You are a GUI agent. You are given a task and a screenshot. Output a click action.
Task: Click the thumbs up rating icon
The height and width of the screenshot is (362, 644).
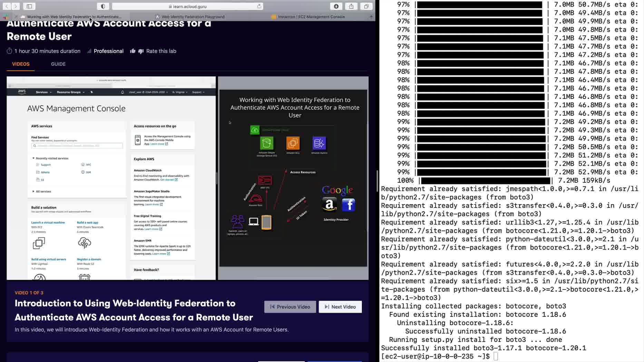pos(133,51)
